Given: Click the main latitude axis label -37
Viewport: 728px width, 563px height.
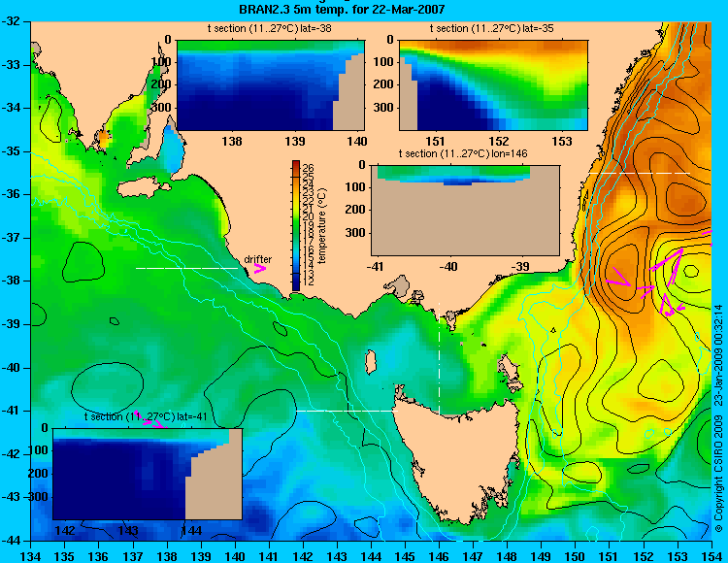Looking at the screenshot, I should (x=11, y=238).
